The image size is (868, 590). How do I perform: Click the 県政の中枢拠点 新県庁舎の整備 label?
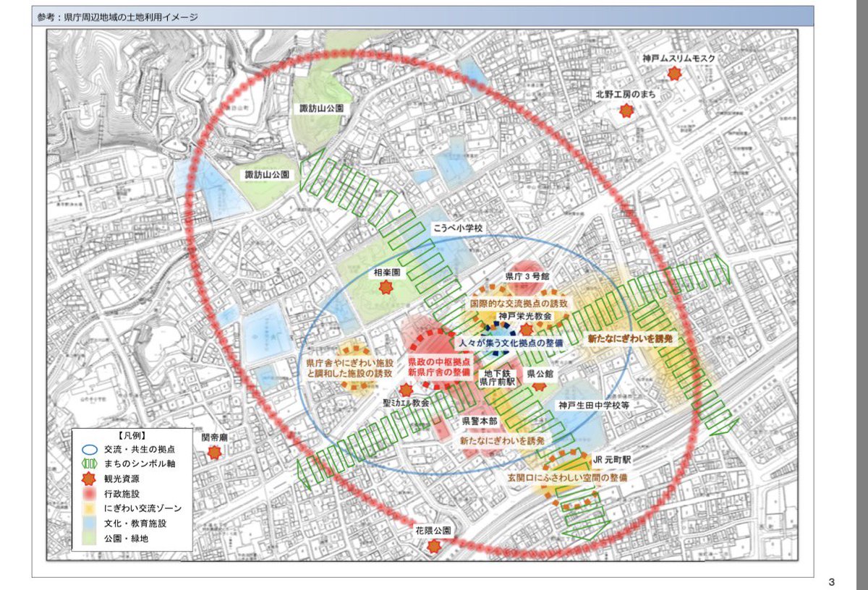tap(440, 366)
